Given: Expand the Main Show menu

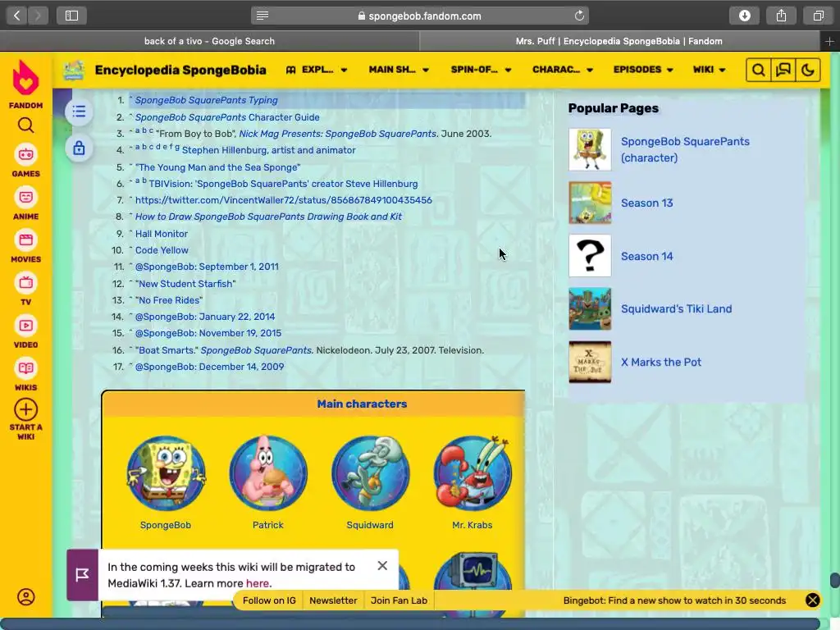Looking at the screenshot, I should coord(399,70).
